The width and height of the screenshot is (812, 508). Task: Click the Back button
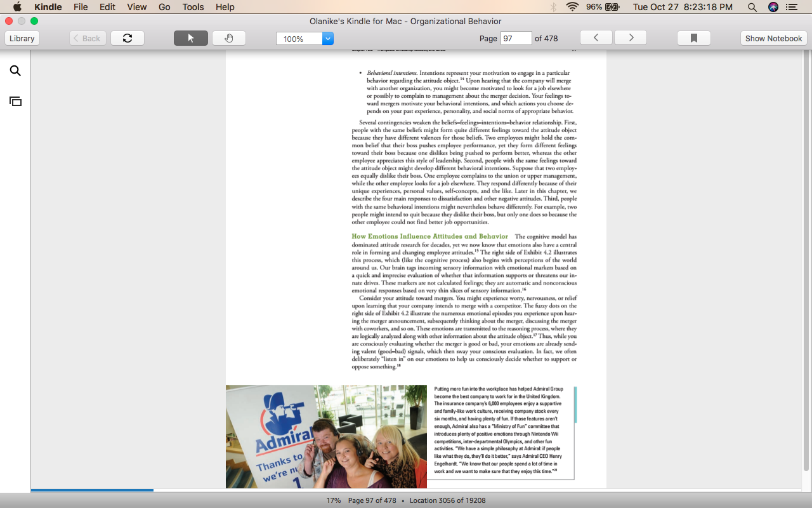88,38
